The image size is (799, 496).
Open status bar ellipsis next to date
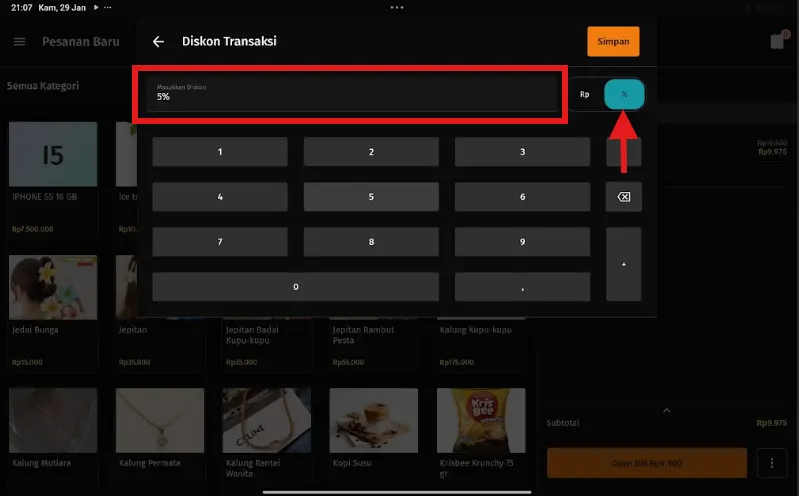(108, 8)
